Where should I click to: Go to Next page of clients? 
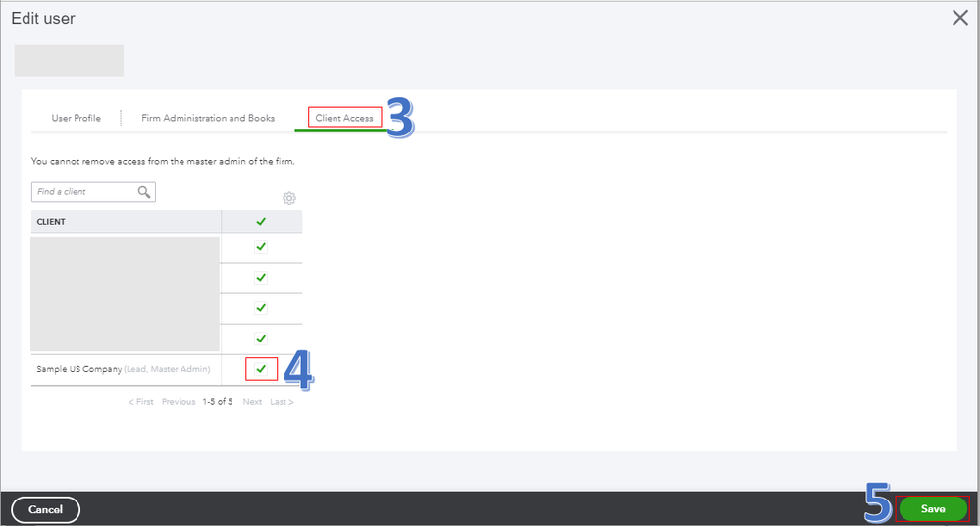252,402
